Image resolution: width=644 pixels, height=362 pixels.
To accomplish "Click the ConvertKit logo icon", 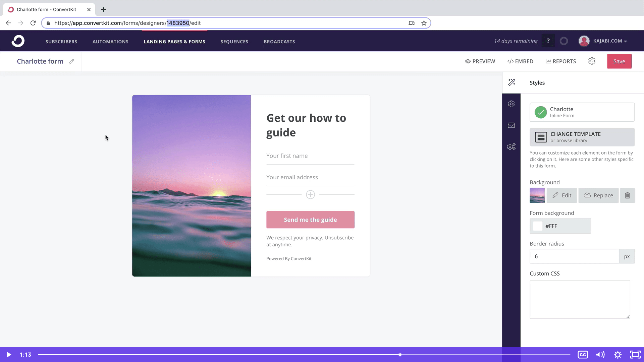I will point(18,41).
